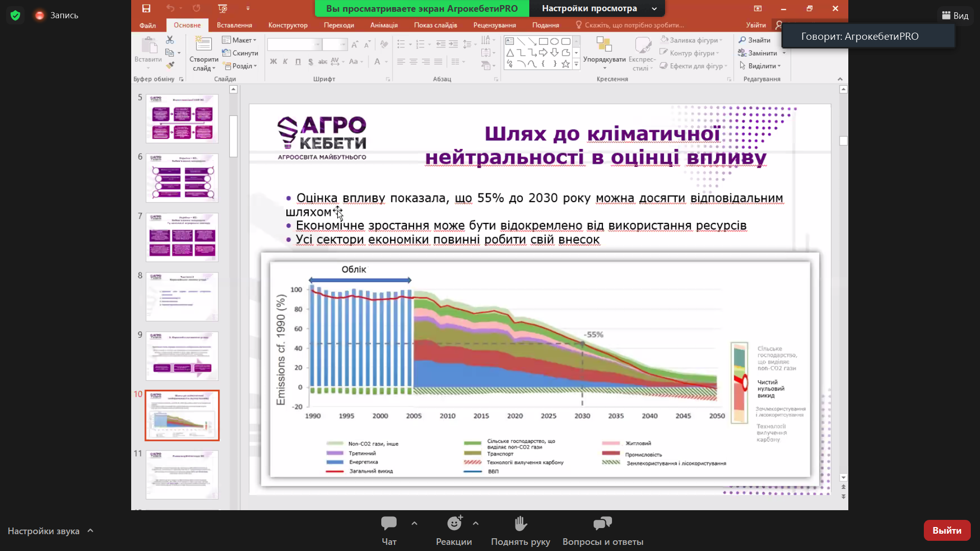Open the Анімація ribbon tab

(384, 25)
